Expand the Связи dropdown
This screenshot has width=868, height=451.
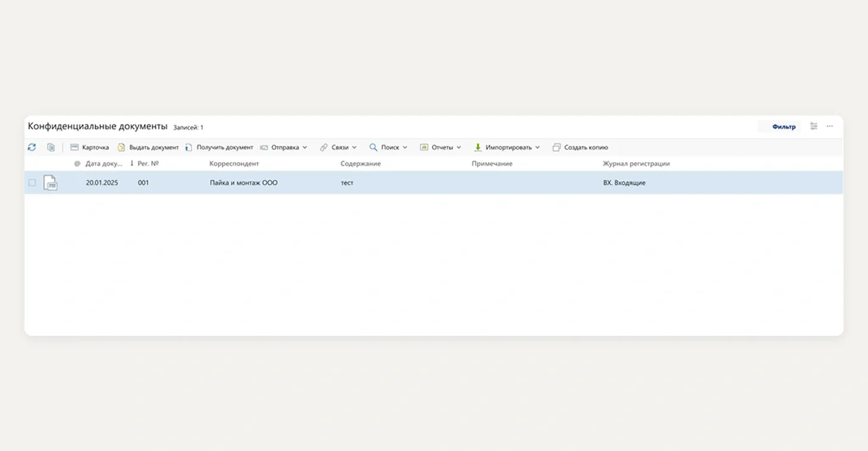click(338, 147)
